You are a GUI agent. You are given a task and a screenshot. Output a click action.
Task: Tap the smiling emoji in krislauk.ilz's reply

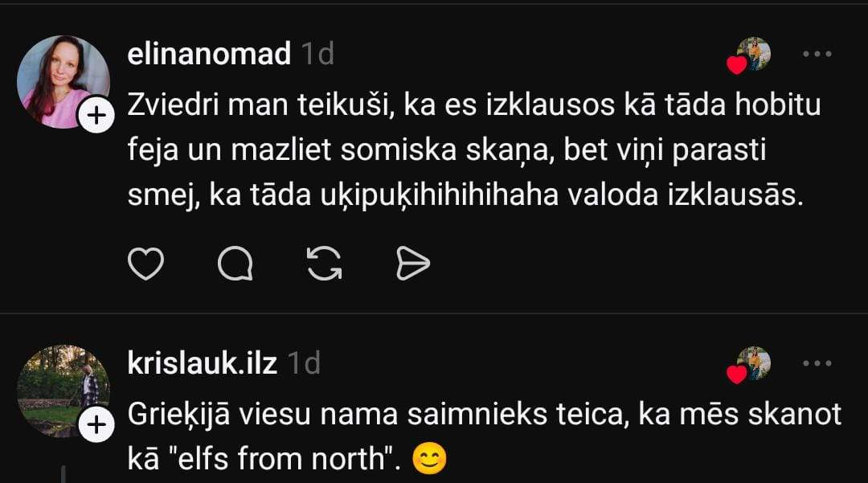click(428, 458)
